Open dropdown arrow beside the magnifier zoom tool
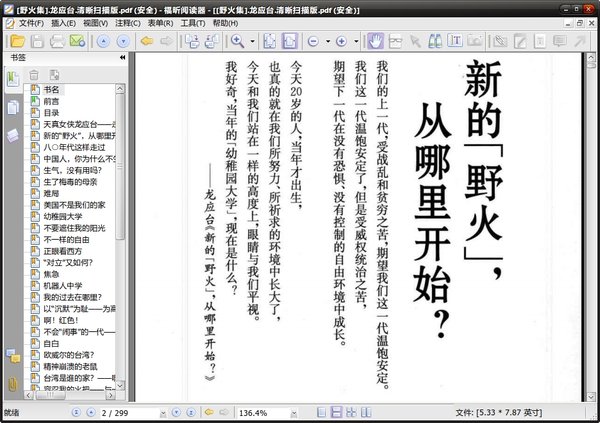600x423 pixels. (253, 41)
